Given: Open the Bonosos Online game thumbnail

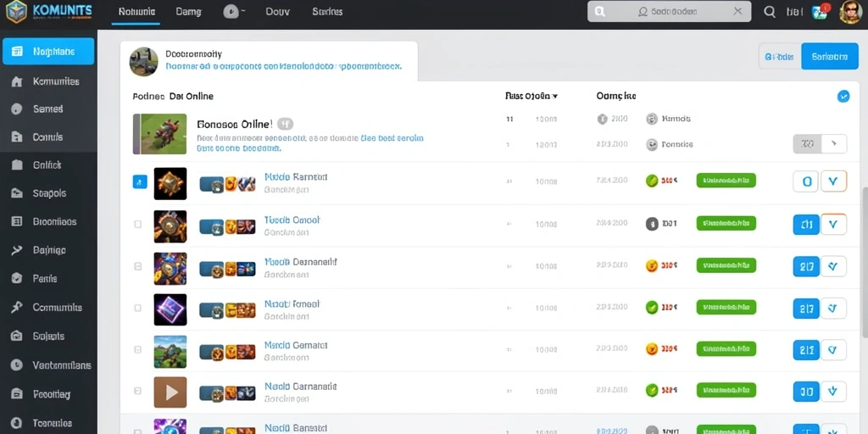Looking at the screenshot, I should click(159, 134).
